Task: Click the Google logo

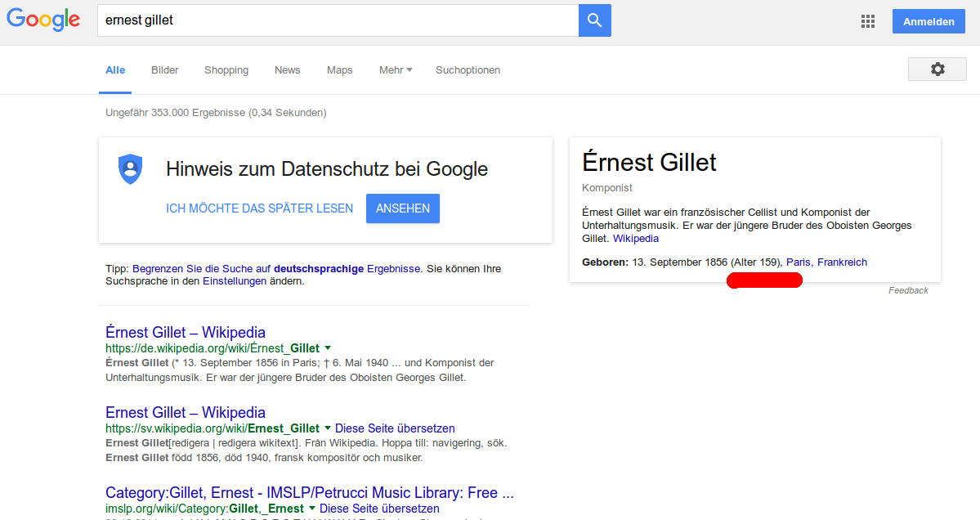Action: tap(43, 20)
